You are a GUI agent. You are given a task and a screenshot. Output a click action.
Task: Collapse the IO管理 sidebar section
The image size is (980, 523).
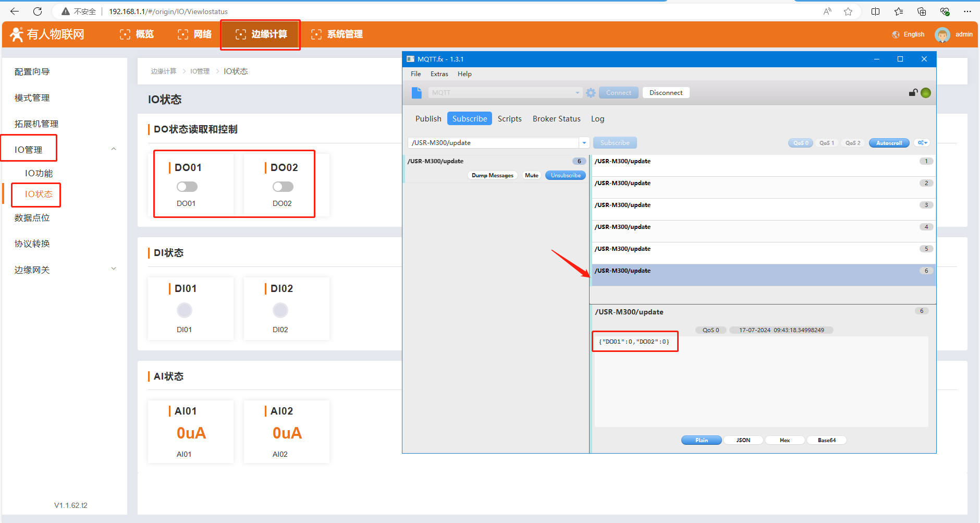(114, 150)
